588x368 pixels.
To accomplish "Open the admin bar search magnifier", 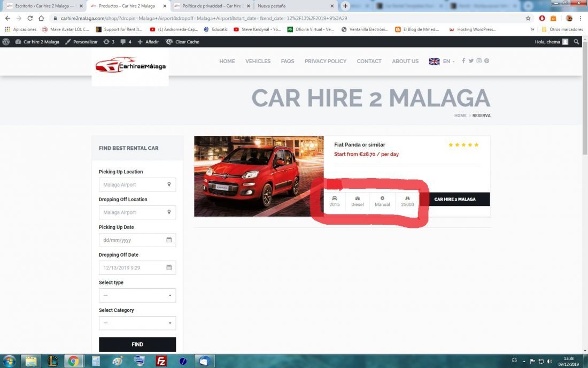I will point(576,42).
